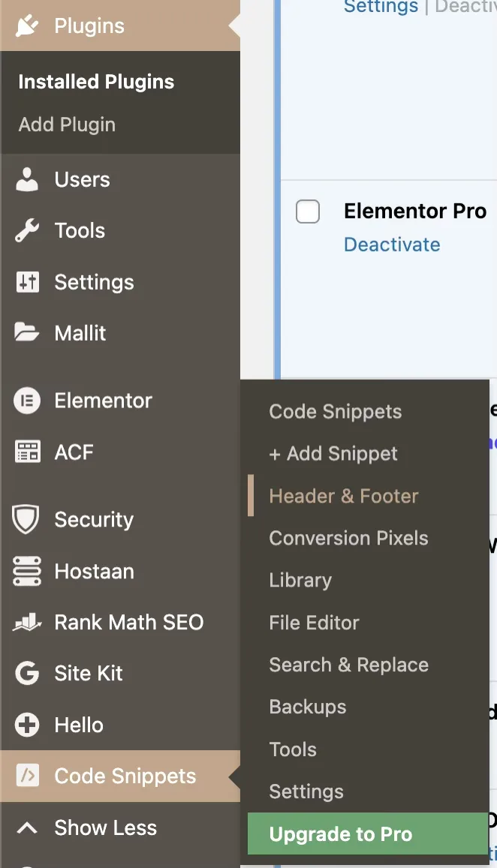Open Header & Footer in Code Snippets

point(344,496)
